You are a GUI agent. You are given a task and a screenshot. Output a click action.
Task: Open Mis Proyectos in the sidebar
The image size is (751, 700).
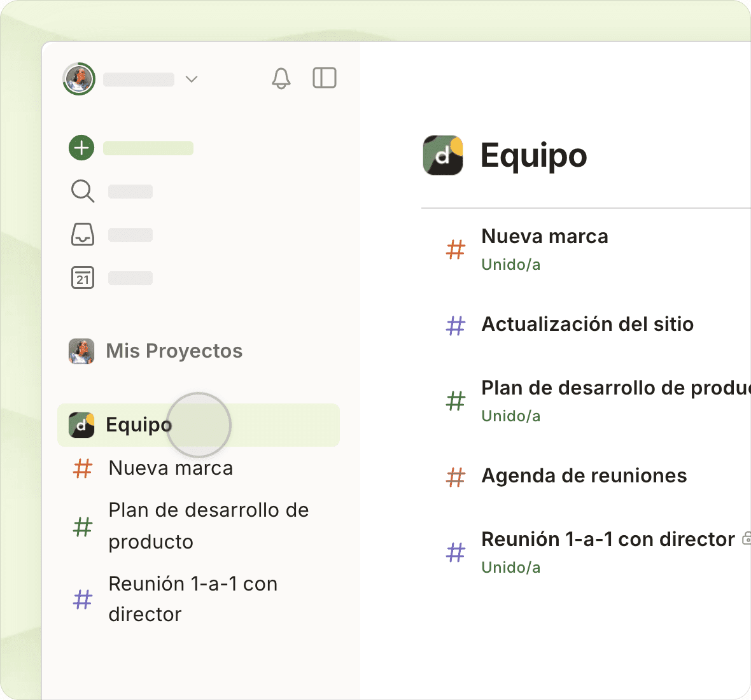(174, 351)
